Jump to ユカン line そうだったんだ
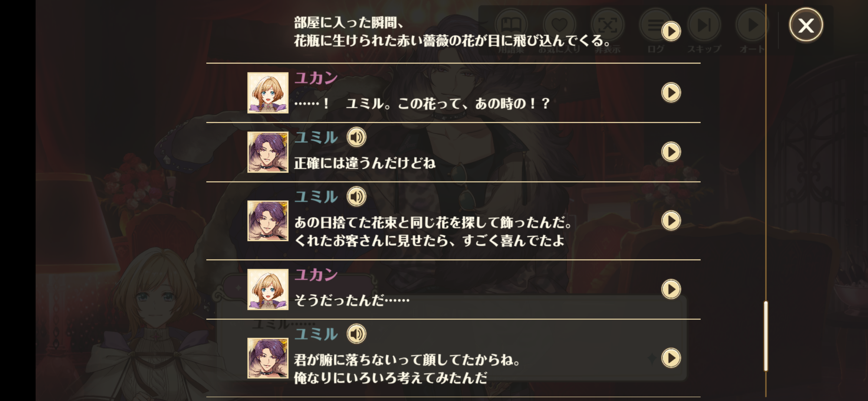The image size is (868, 401). (671, 289)
